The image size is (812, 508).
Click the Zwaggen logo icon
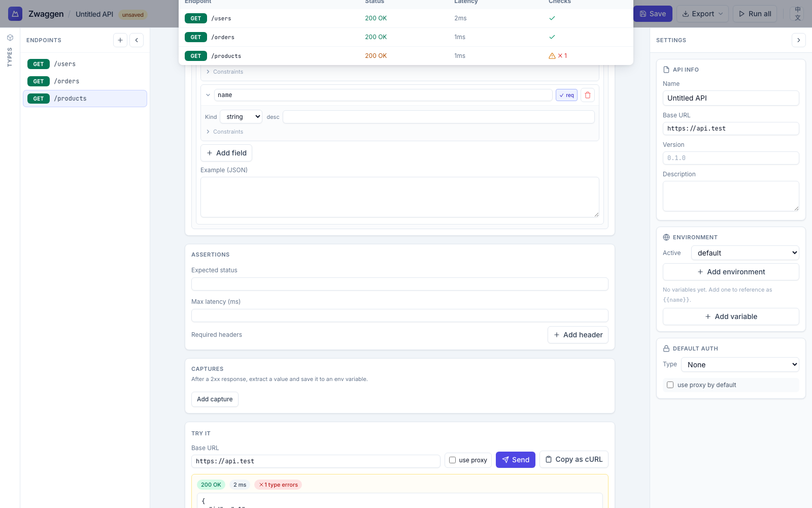15,14
